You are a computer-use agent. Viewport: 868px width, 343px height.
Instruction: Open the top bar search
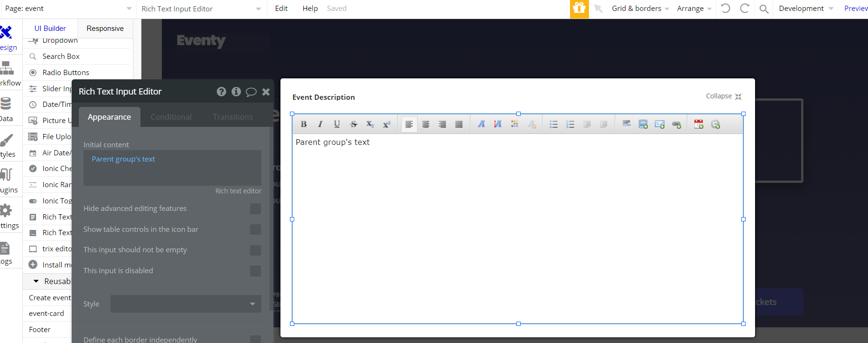764,9
